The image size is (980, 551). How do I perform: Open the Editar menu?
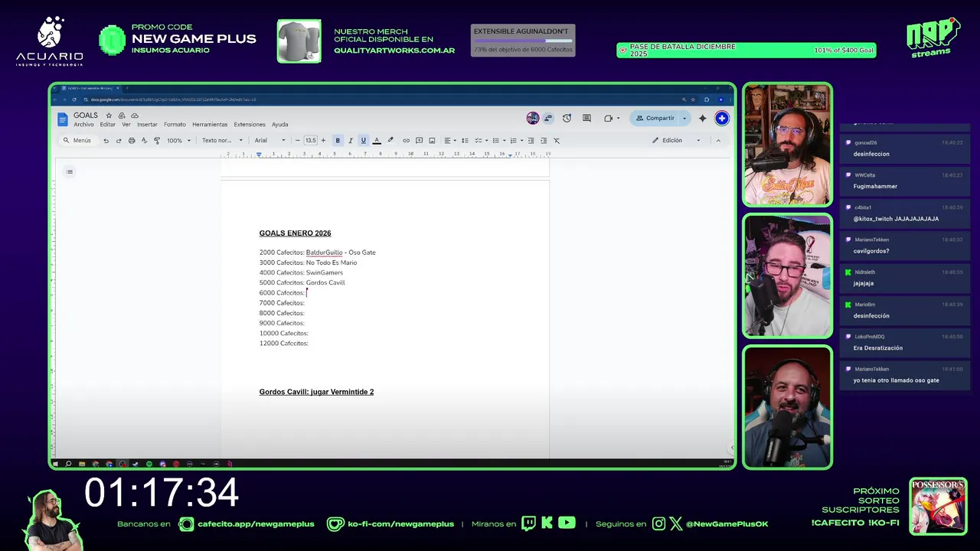107,125
